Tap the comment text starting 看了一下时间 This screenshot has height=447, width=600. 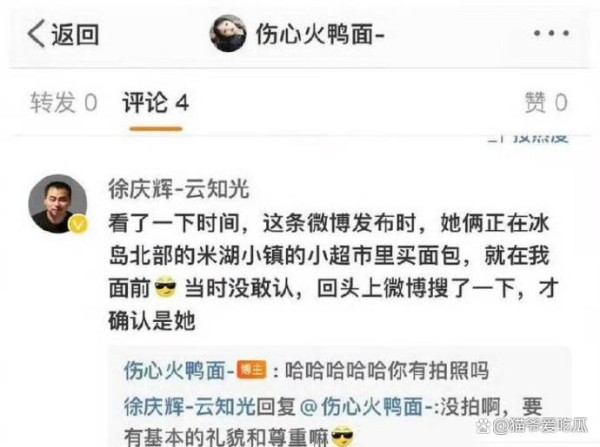[x=333, y=272]
